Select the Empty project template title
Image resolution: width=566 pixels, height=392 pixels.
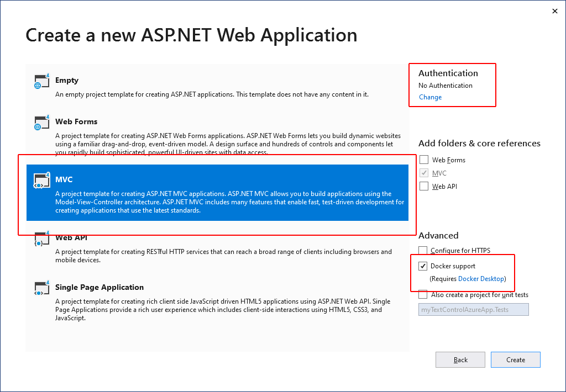pyautogui.click(x=67, y=80)
